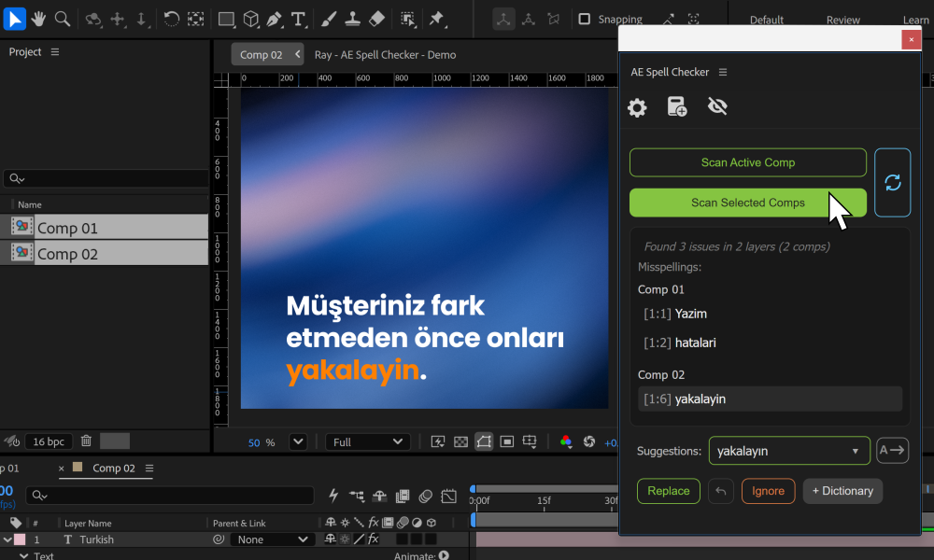934x560 pixels.
Task: Click the Turkish layer label color swatch
Action: click(20, 539)
